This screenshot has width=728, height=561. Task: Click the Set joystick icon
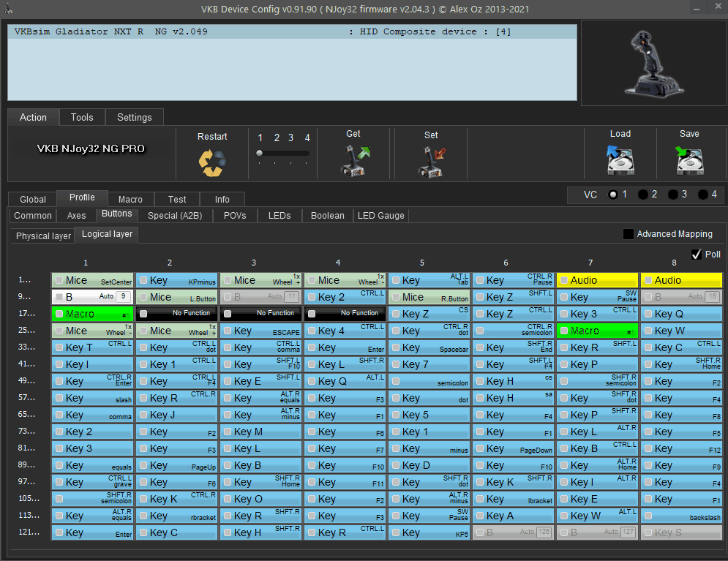tap(431, 161)
